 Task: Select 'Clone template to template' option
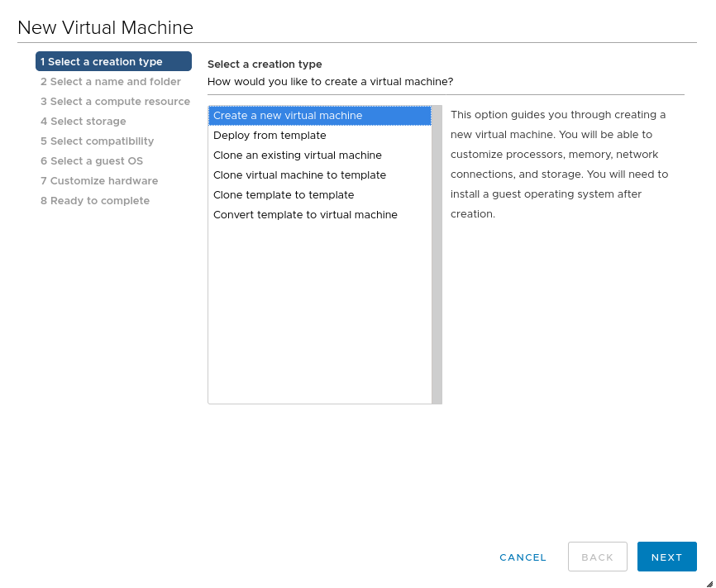click(284, 195)
